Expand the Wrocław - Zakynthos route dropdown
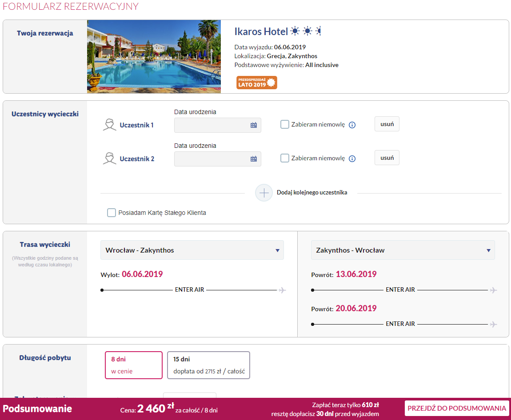 (x=192, y=250)
